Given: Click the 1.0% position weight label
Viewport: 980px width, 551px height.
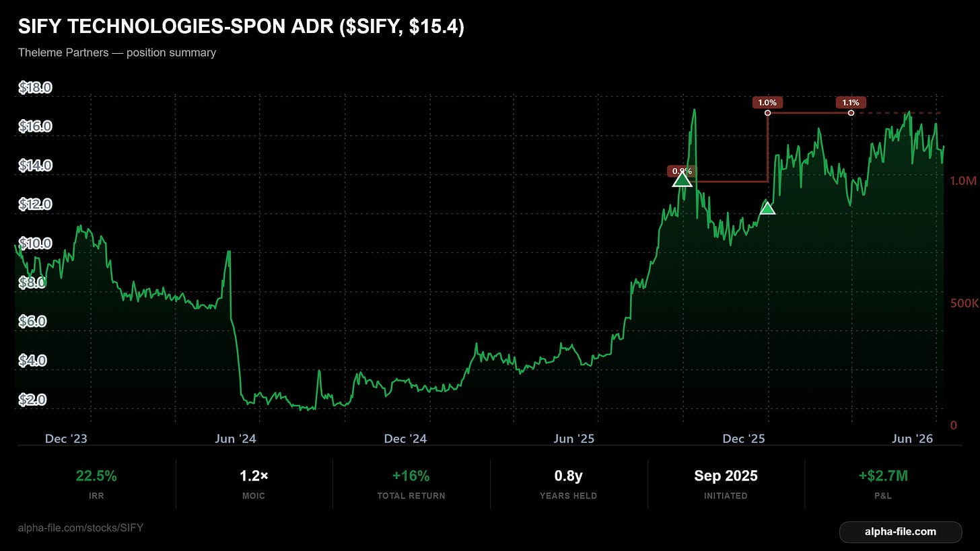Looking at the screenshot, I should [x=767, y=103].
